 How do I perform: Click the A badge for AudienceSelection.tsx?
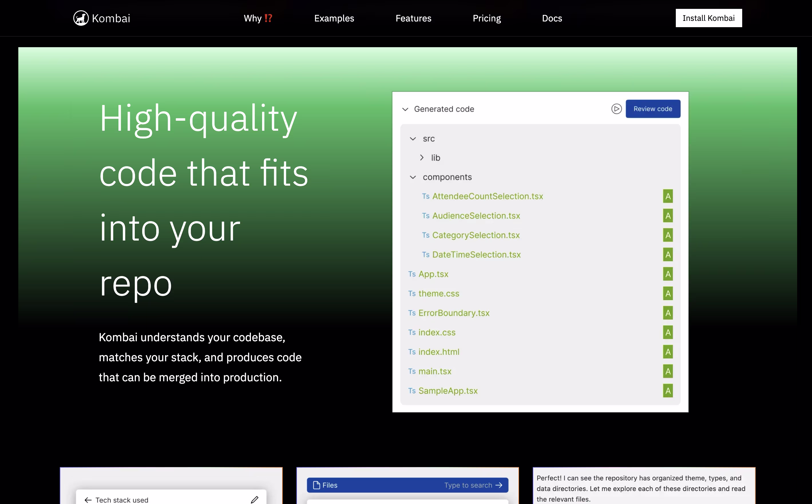point(668,216)
